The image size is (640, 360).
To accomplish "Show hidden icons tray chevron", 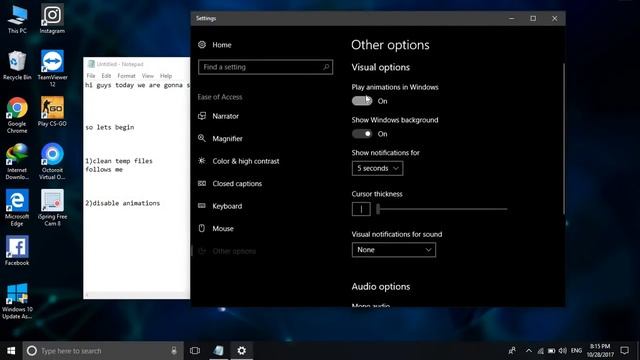I will click(x=529, y=351).
